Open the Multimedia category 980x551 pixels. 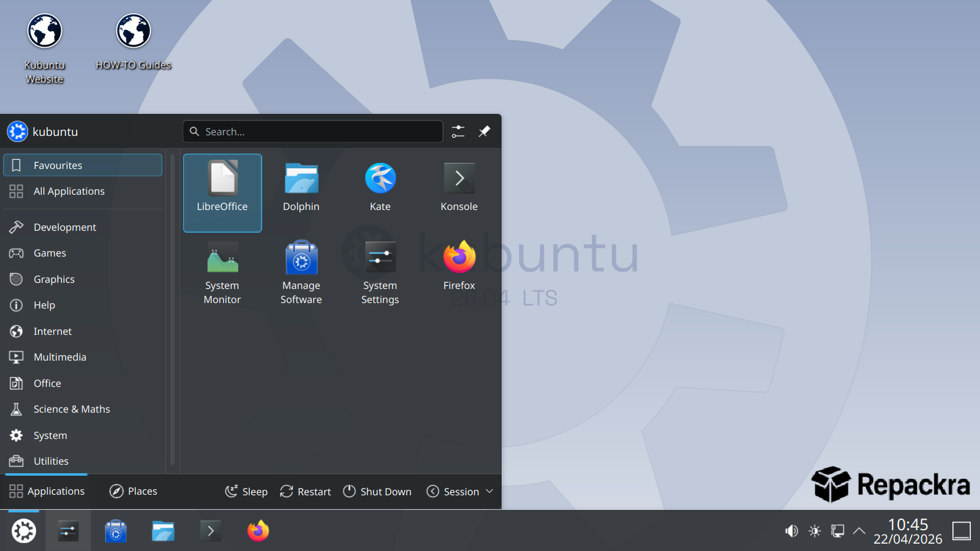coord(83,357)
